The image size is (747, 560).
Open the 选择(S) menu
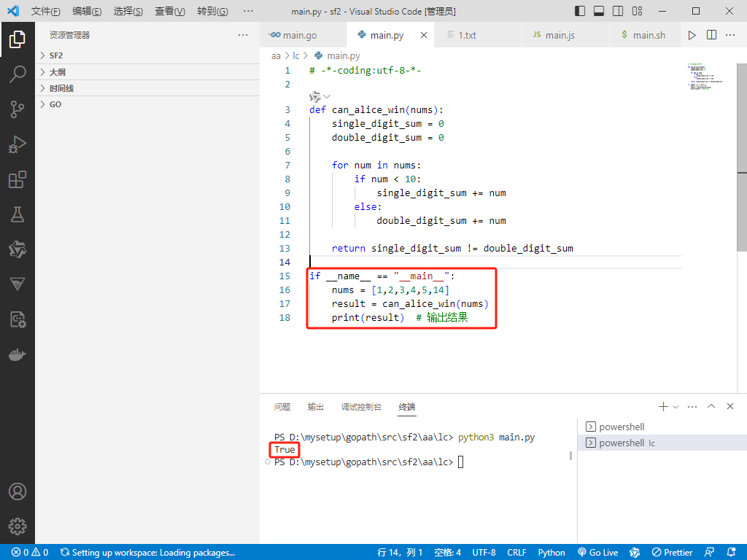(128, 12)
